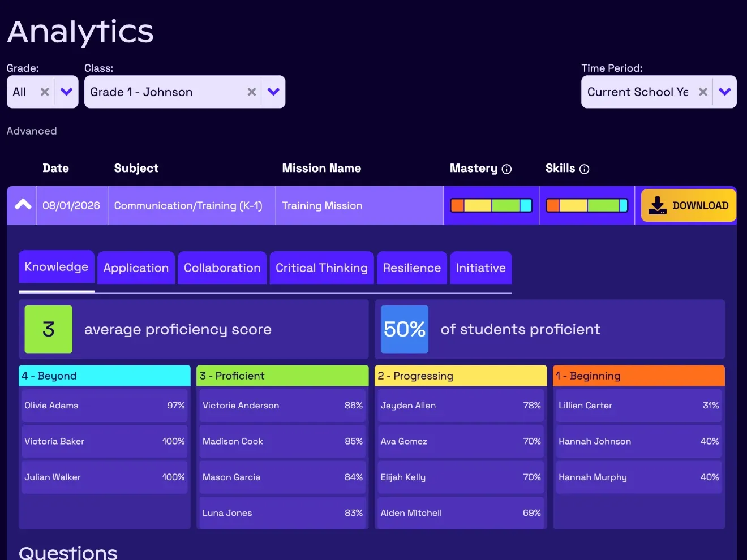Click the 1 - Beginning column header
The height and width of the screenshot is (560, 747).
[639, 376]
